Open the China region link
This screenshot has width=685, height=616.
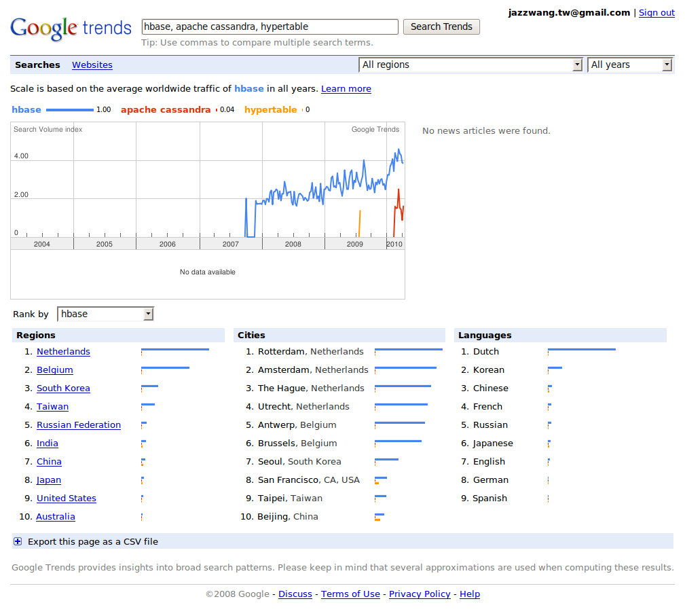pyautogui.click(x=49, y=462)
